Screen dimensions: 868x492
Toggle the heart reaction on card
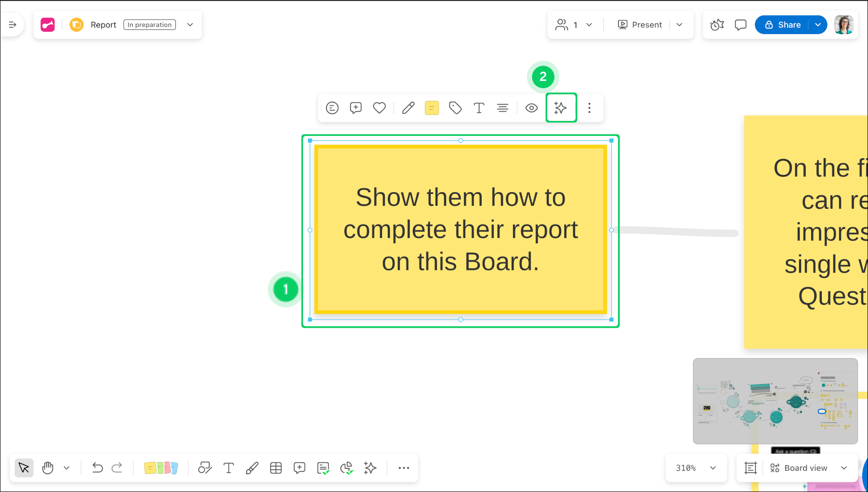[x=380, y=108]
